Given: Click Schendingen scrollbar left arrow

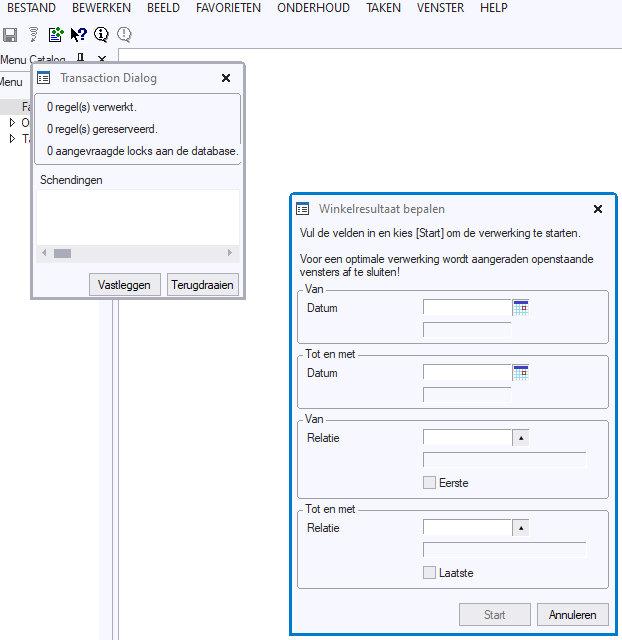Looking at the screenshot, I should (x=44, y=253).
